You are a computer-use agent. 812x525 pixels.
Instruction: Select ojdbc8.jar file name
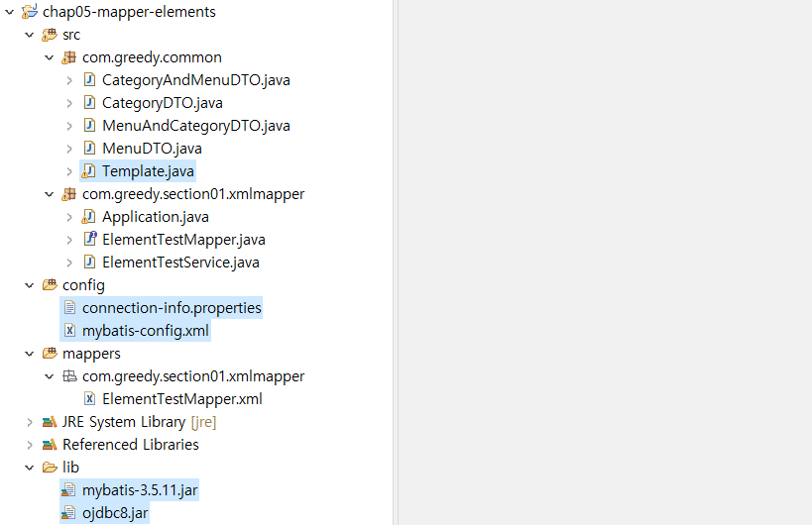115,512
